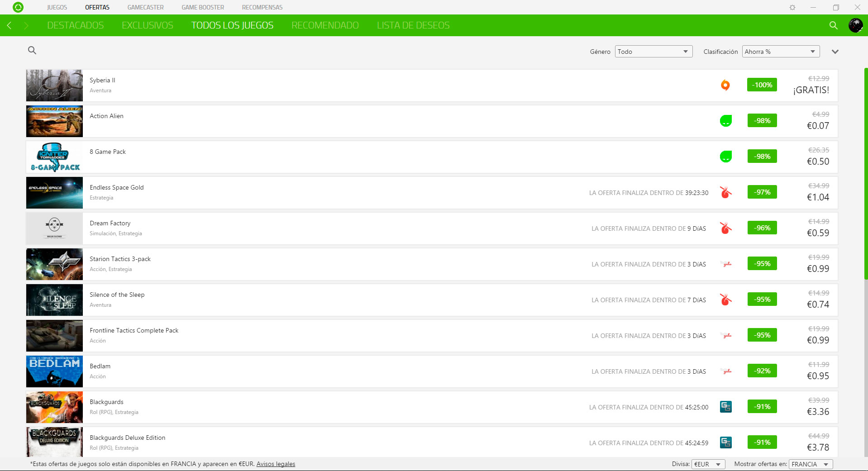Click the store icon for Endless Space Gold

(726, 192)
